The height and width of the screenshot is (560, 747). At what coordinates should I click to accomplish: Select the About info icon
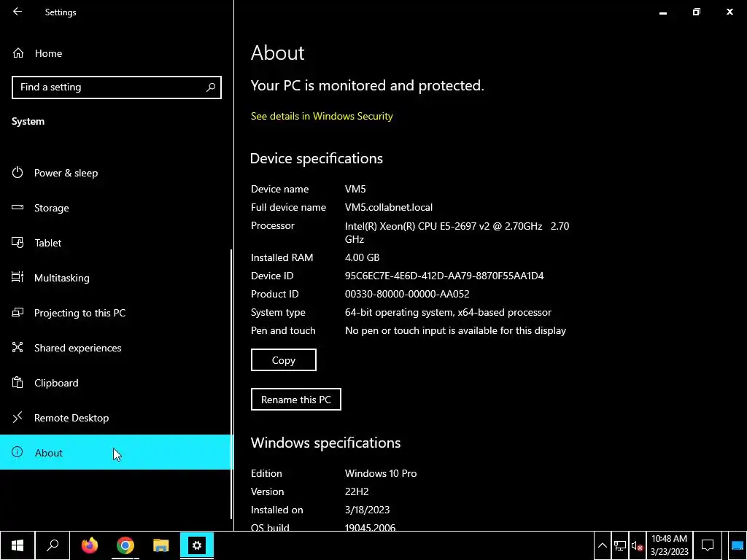18,452
